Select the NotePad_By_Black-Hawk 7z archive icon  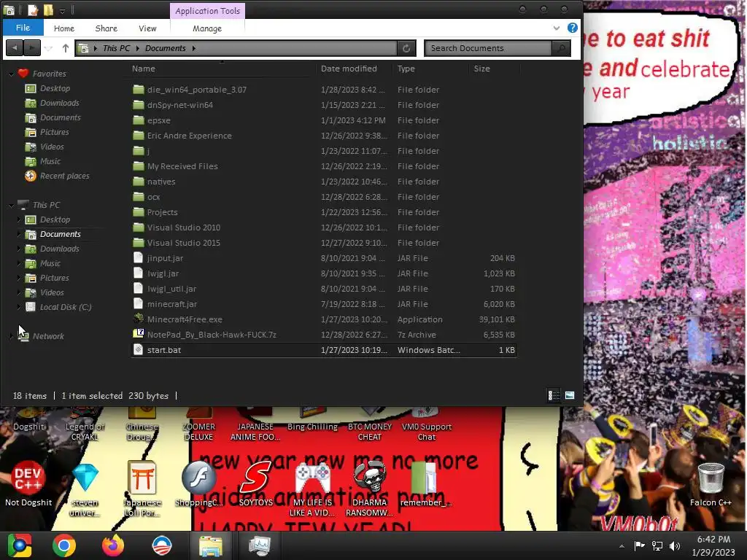pyautogui.click(x=138, y=334)
